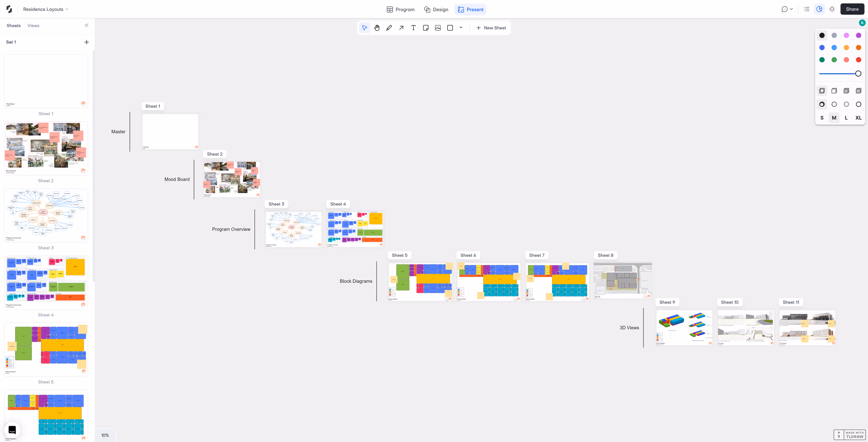Collapse the left sidebar panel
Viewport: 868px width, 442px height.
point(87,25)
